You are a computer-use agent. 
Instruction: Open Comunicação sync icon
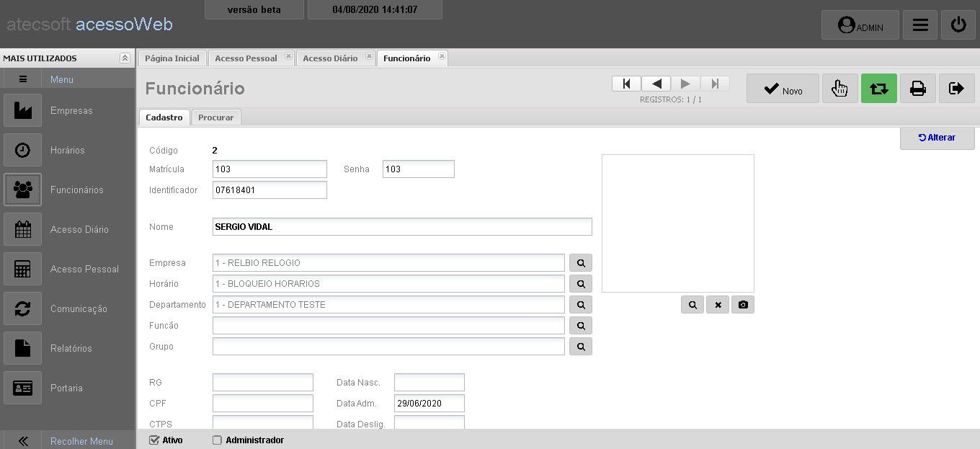23,309
